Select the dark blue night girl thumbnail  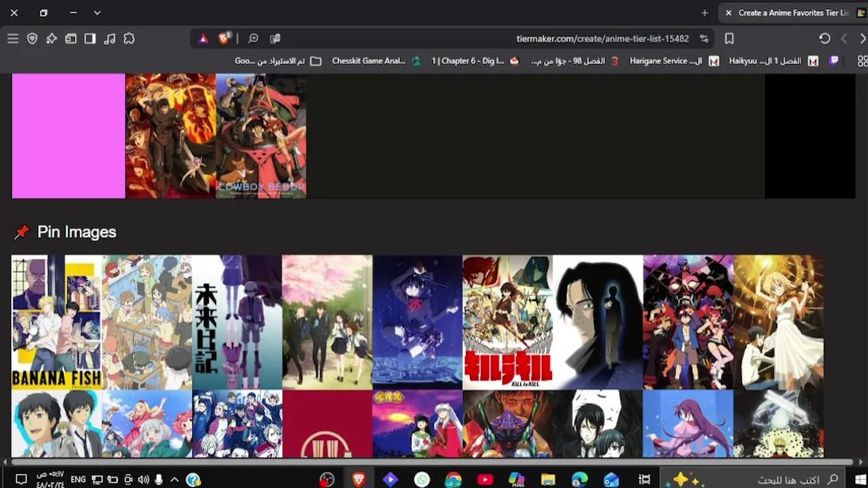pyautogui.click(x=417, y=322)
